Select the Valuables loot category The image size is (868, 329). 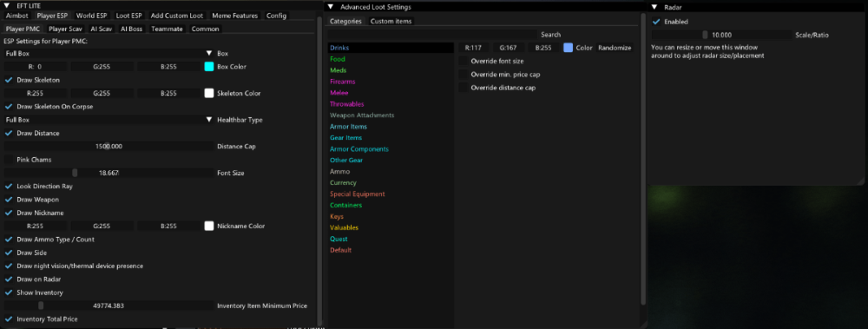[x=391, y=227]
